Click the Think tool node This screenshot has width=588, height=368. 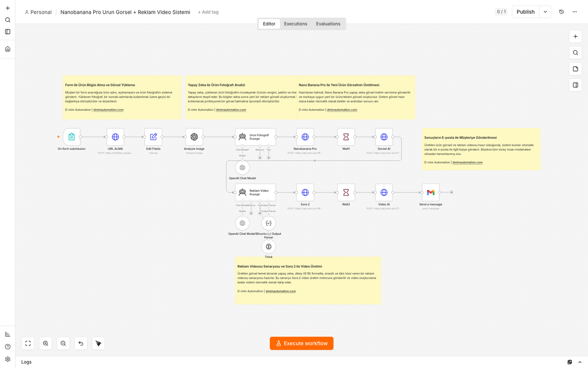click(269, 246)
